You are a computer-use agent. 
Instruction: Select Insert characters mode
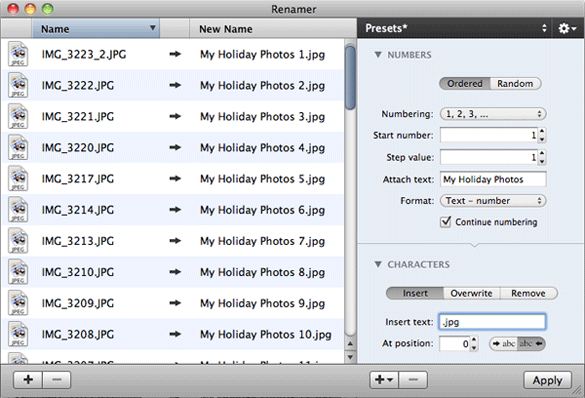click(x=415, y=293)
